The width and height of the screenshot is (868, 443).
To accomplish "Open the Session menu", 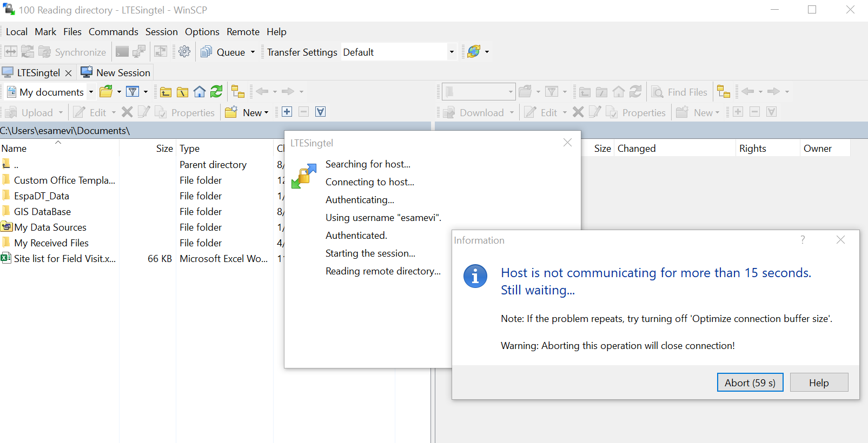I will (161, 32).
